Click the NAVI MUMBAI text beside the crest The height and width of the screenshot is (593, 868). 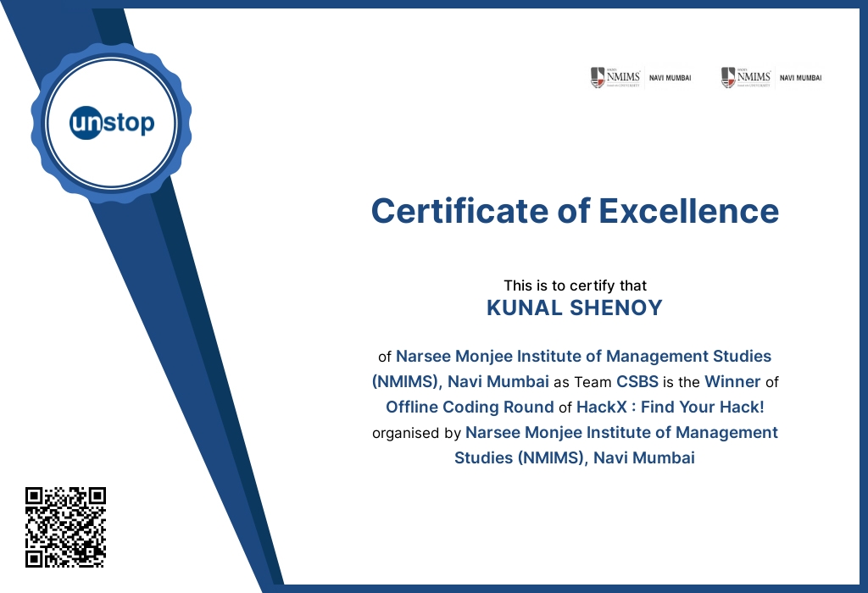click(669, 77)
